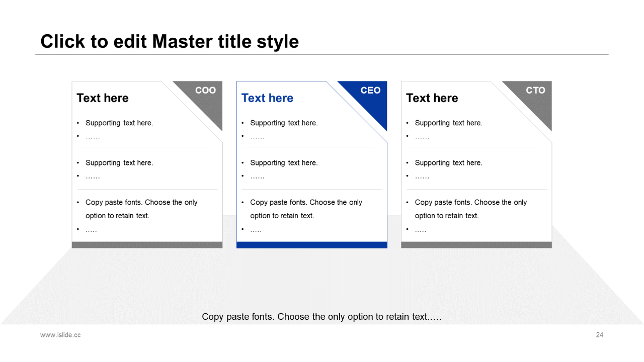Select second 'Supporting text here.' bullet in CEO card
The width and height of the screenshot is (644, 362).
click(x=284, y=163)
